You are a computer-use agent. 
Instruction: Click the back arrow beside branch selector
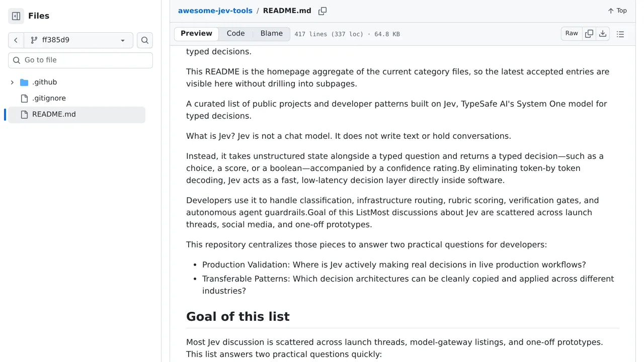click(16, 40)
